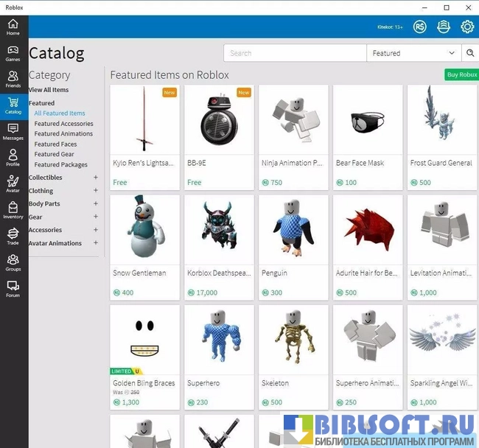This screenshot has height=448, width=479.
Task: Open Inventory from the sidebar
Action: (x=13, y=211)
